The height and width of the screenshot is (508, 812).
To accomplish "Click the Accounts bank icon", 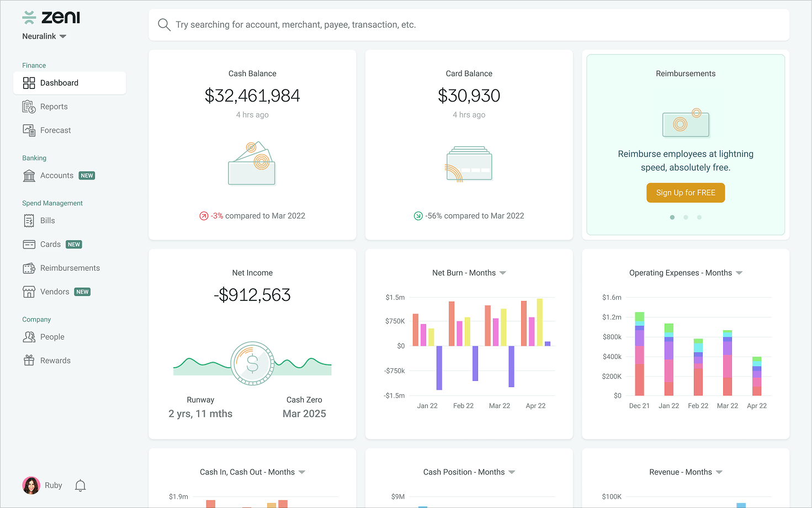I will point(29,175).
